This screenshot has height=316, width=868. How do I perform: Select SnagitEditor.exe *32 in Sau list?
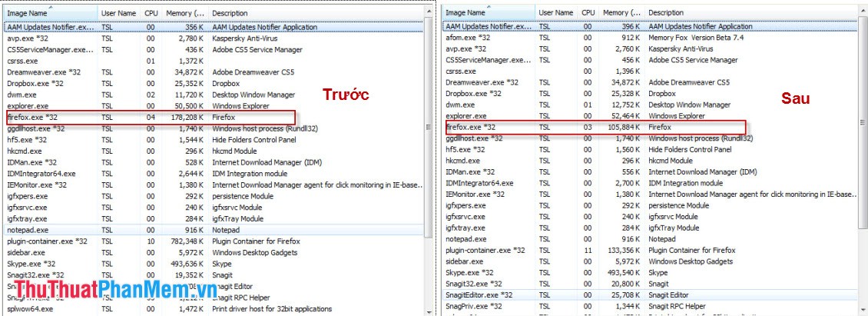coord(651,295)
